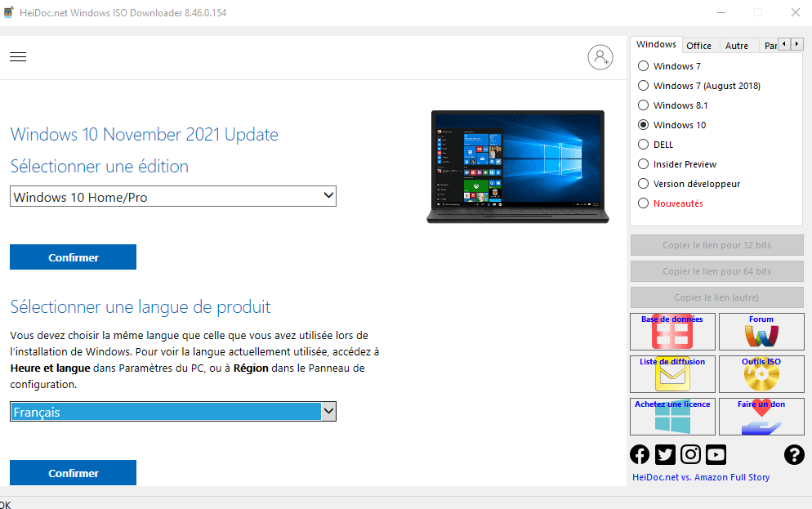Open the Français language dropdown
Image resolution: width=812 pixels, height=509 pixels.
[173, 412]
